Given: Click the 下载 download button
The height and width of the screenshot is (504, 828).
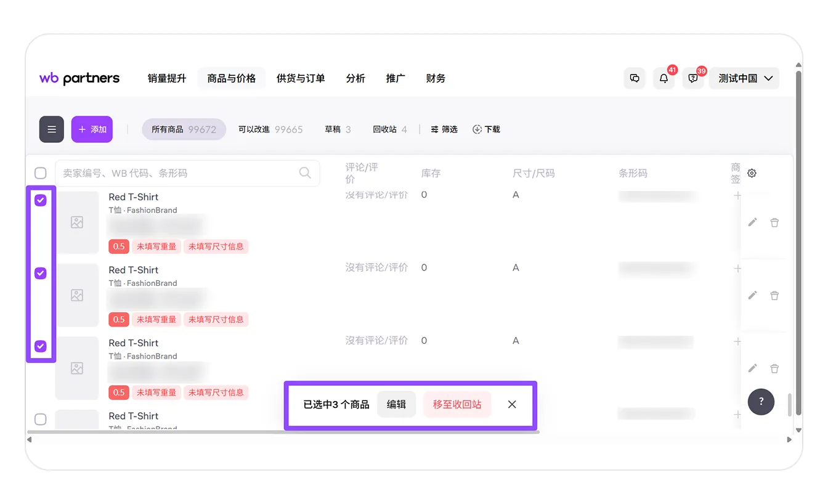Looking at the screenshot, I should (486, 129).
